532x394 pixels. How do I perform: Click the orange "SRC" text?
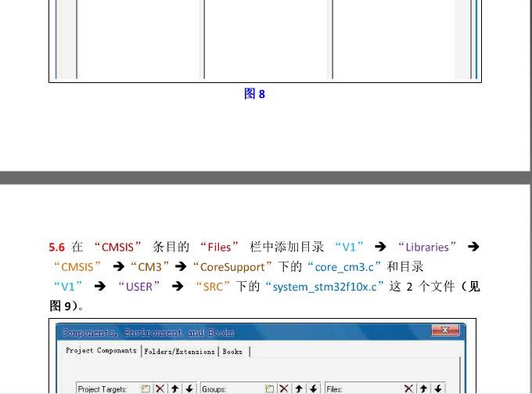[x=213, y=287]
